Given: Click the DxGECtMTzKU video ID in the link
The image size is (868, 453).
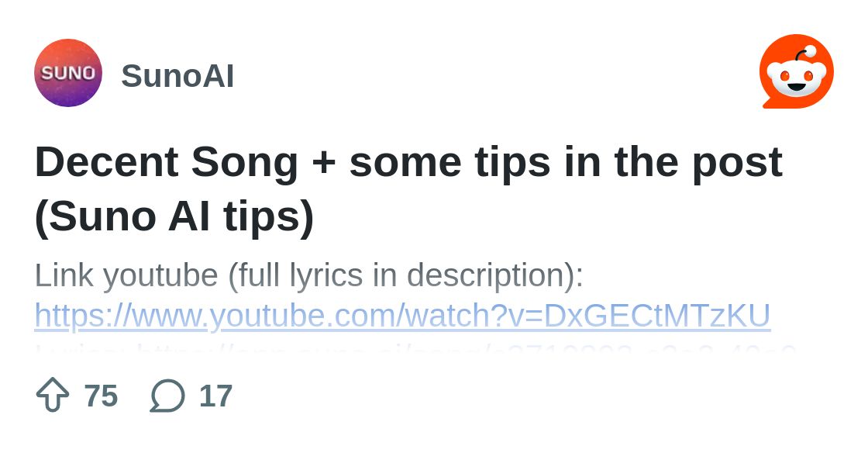Looking at the screenshot, I should pos(657,316).
